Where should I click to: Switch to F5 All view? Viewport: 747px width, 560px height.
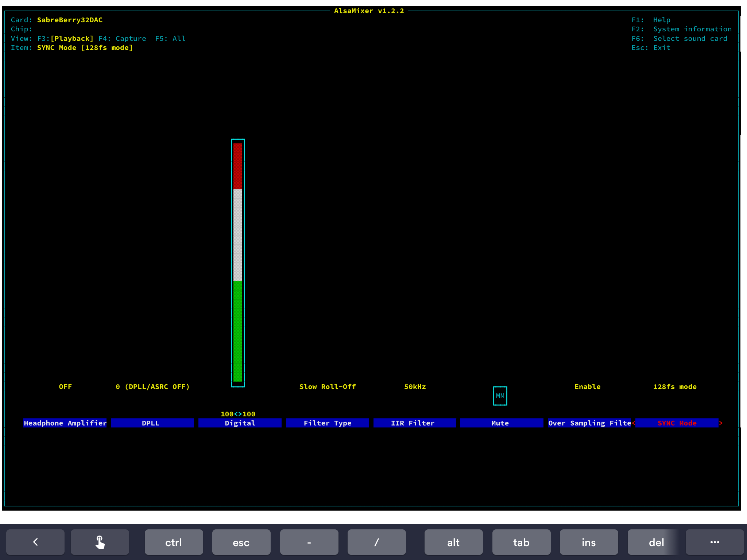pyautogui.click(x=170, y=39)
